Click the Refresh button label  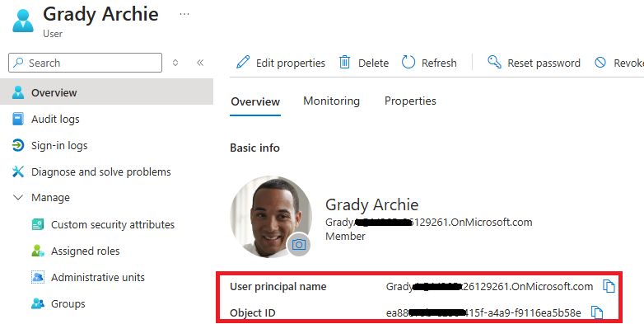click(439, 63)
